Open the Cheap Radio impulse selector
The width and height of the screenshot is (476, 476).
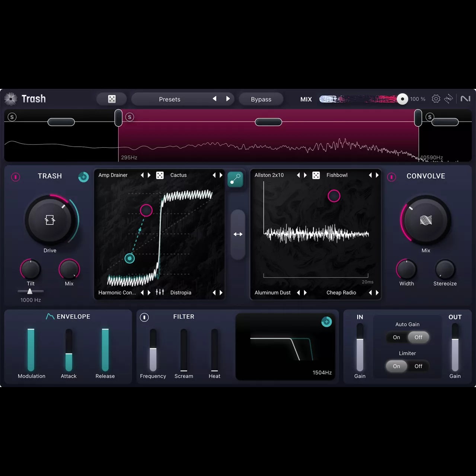click(341, 293)
